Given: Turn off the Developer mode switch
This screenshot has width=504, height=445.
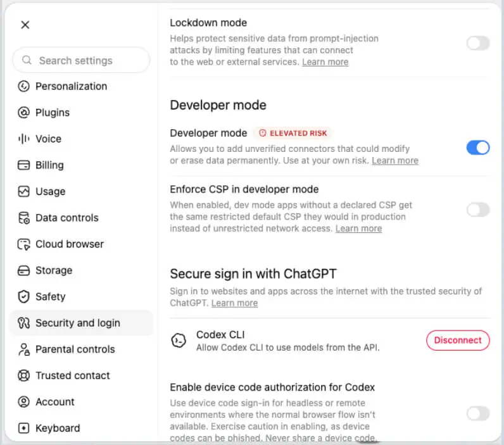Looking at the screenshot, I should (x=478, y=147).
